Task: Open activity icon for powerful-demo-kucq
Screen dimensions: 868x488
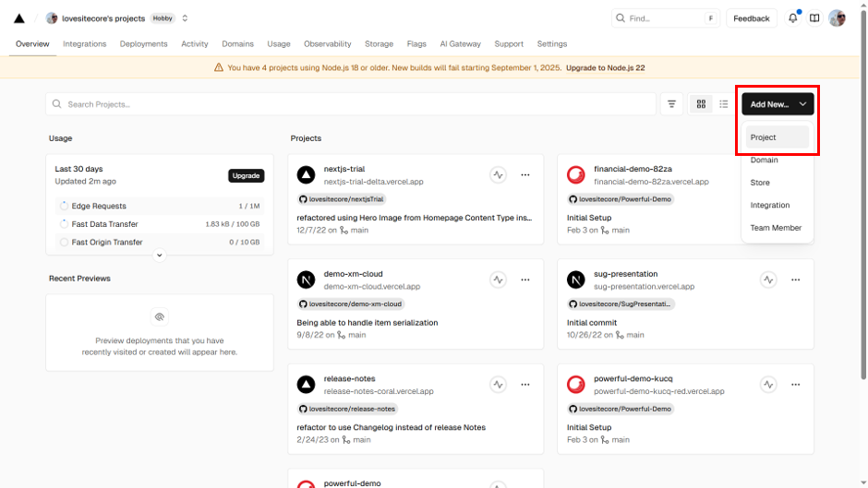Action: pyautogui.click(x=768, y=385)
